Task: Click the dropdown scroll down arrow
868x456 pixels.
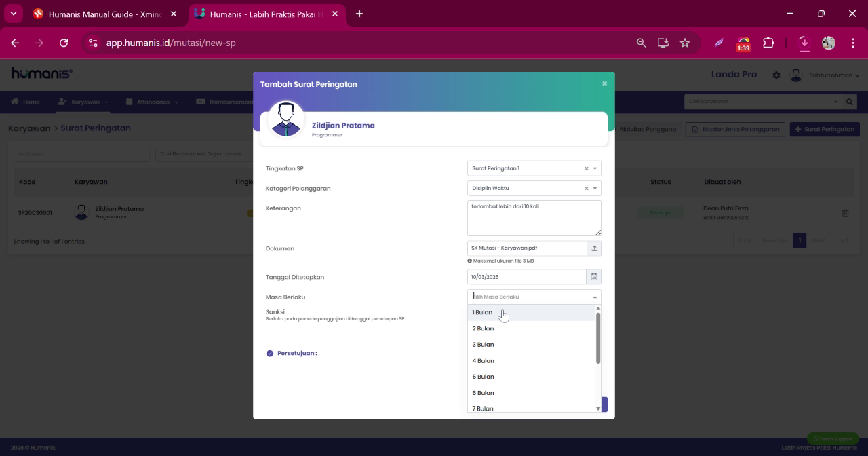Action: point(598,408)
